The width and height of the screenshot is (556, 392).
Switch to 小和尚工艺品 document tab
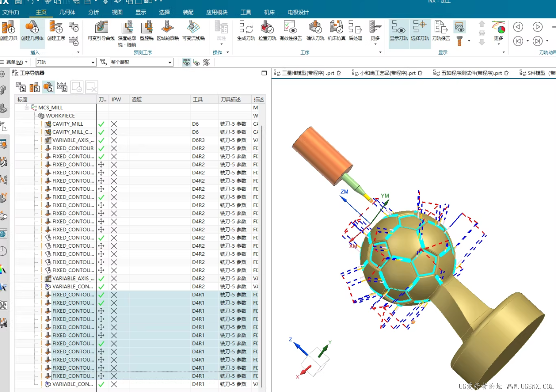click(x=387, y=73)
